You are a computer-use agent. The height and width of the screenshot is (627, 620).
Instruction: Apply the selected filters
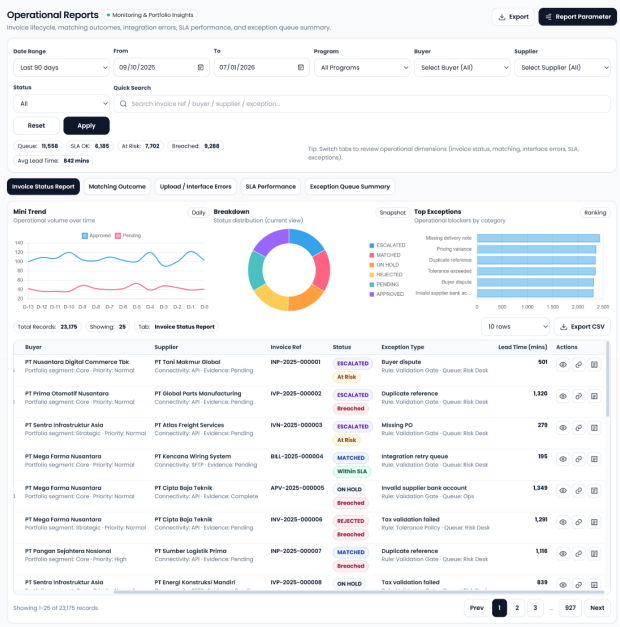[86, 125]
